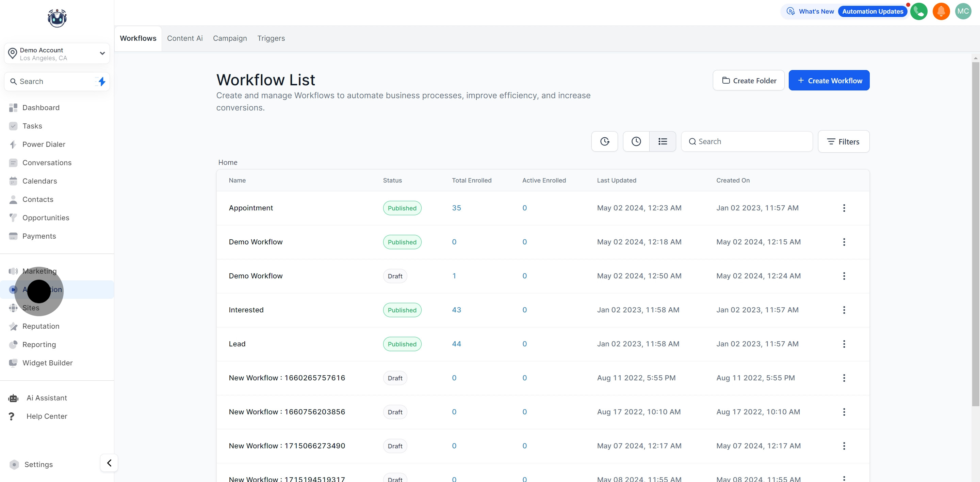
Task: Click the history refresh clock icon
Action: pyautogui.click(x=605, y=141)
